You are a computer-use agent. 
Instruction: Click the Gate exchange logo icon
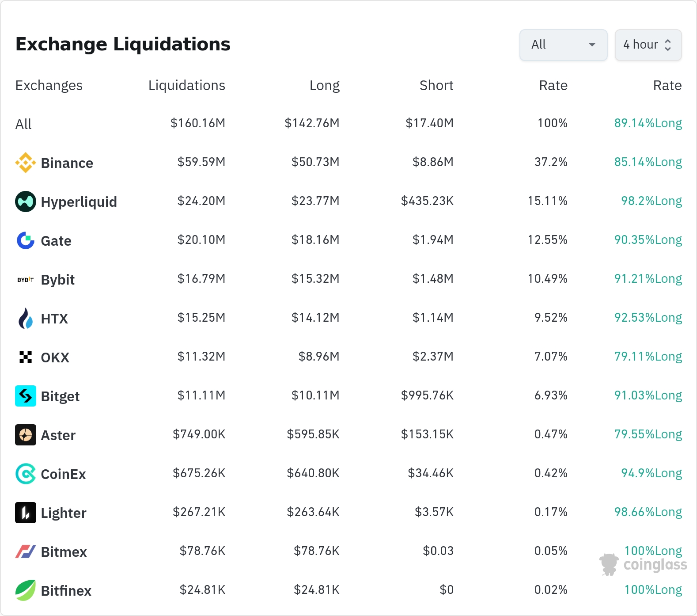[26, 240]
